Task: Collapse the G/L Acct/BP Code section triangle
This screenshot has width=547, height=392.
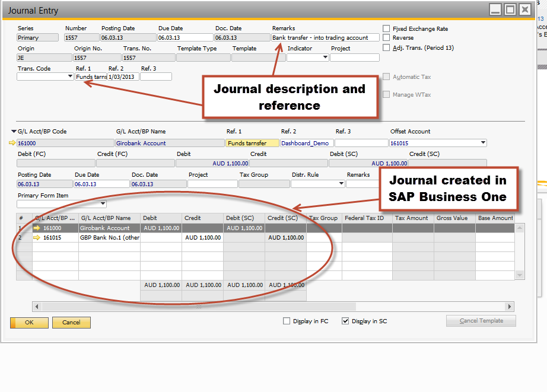Action: (13, 132)
